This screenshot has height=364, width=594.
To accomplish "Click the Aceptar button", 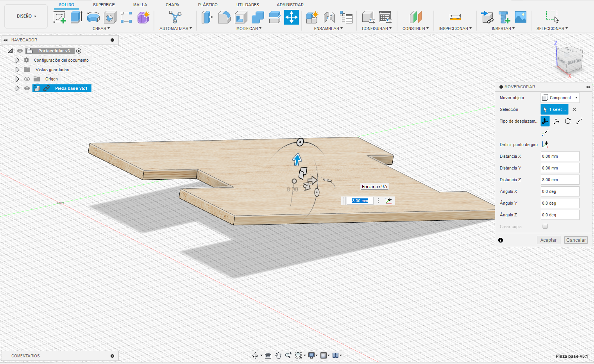I will pyautogui.click(x=548, y=240).
